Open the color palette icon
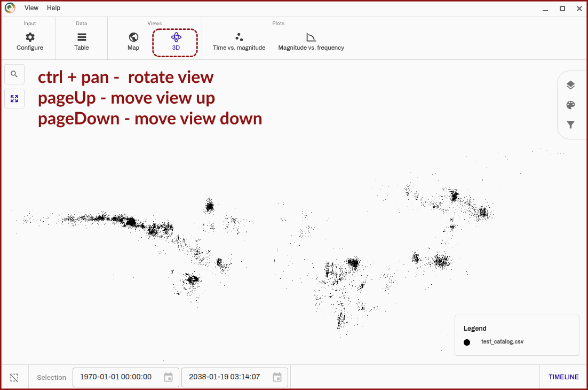Image resolution: width=588 pixels, height=390 pixels. tap(570, 105)
